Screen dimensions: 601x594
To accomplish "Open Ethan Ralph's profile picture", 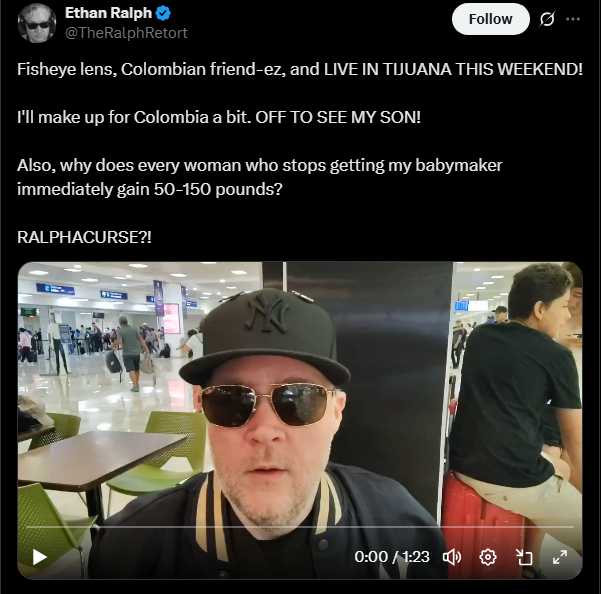I will [37, 23].
